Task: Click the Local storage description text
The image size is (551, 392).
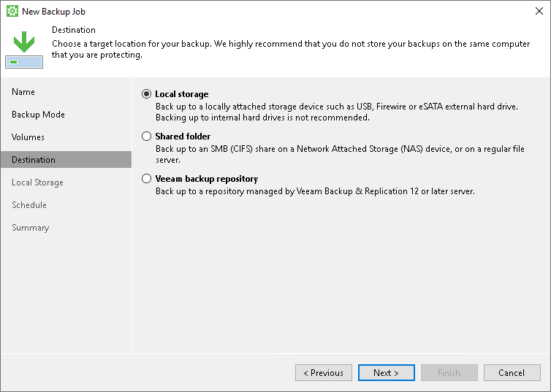Action: [337, 112]
